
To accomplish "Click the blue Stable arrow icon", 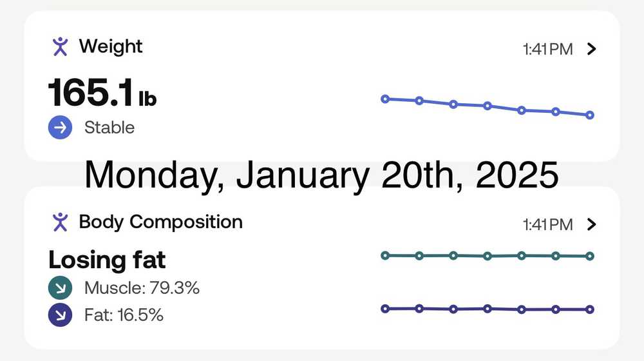I will (60, 128).
